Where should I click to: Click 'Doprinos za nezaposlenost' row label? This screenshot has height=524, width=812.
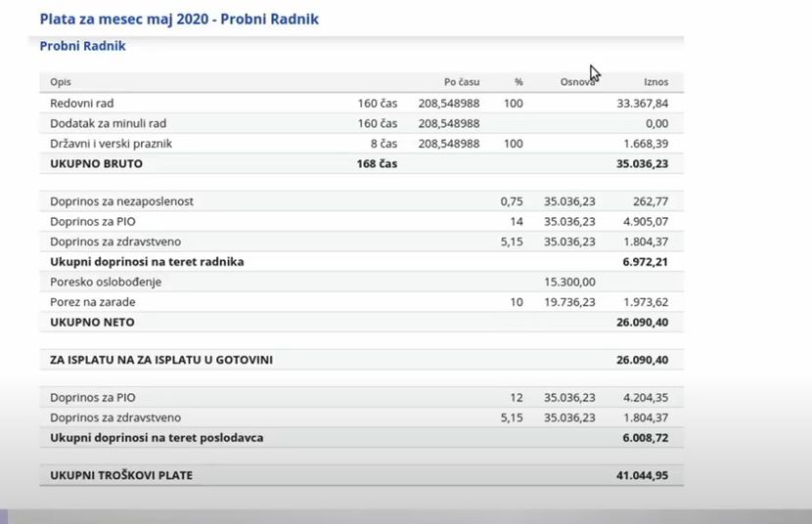[121, 201]
